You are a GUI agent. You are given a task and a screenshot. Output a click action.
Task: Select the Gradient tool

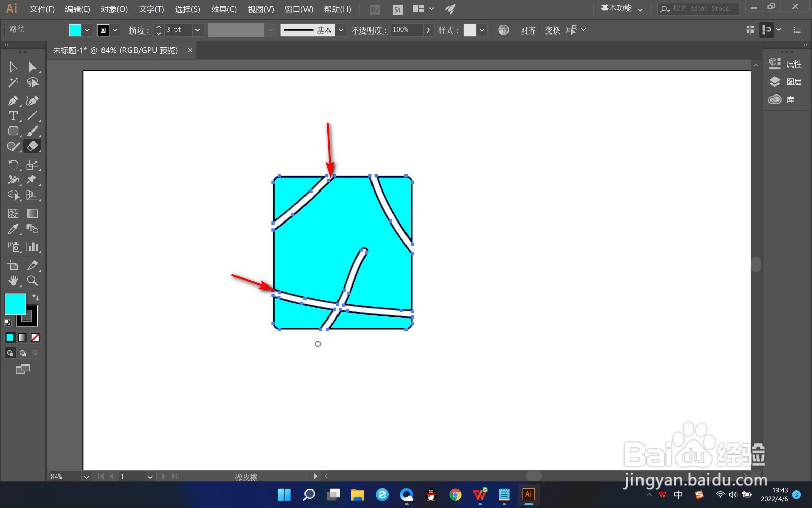32,213
